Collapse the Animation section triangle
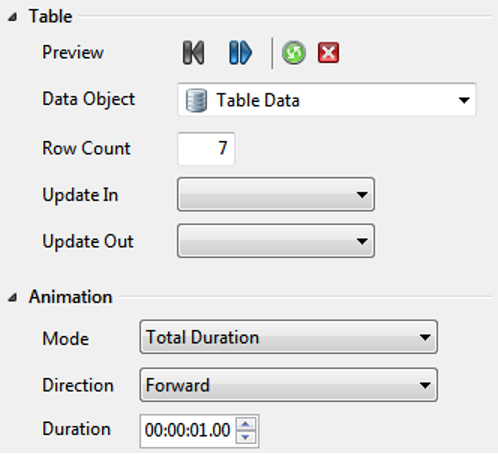This screenshot has width=498, height=454. [13, 297]
